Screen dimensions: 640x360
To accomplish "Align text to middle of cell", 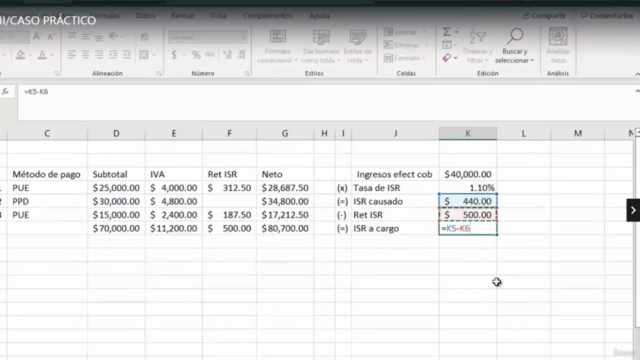I will (85, 37).
